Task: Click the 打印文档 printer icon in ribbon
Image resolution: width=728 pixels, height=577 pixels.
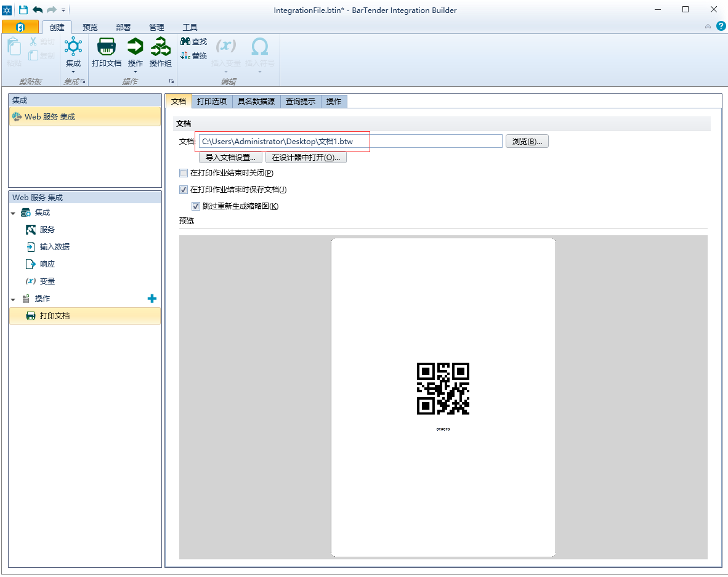Action: 107,47
